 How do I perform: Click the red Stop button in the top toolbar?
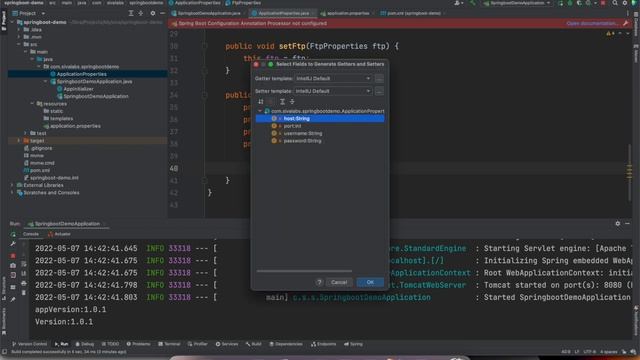[603, 3]
